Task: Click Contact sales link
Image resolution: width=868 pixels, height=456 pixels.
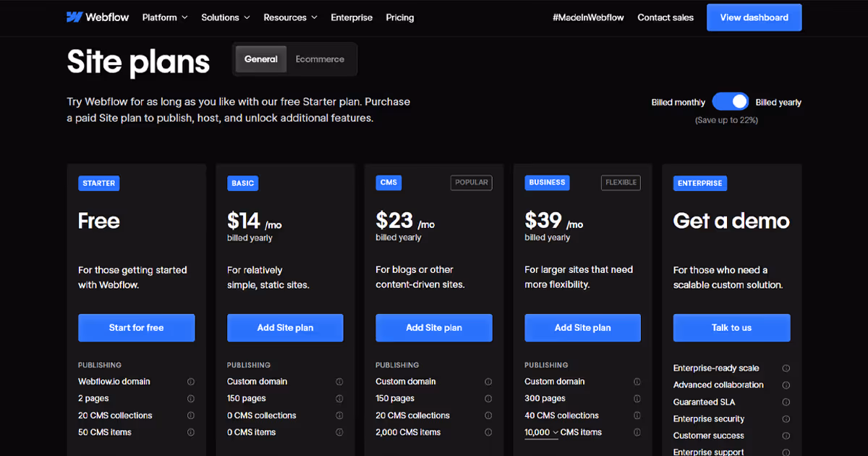Action: tap(665, 17)
